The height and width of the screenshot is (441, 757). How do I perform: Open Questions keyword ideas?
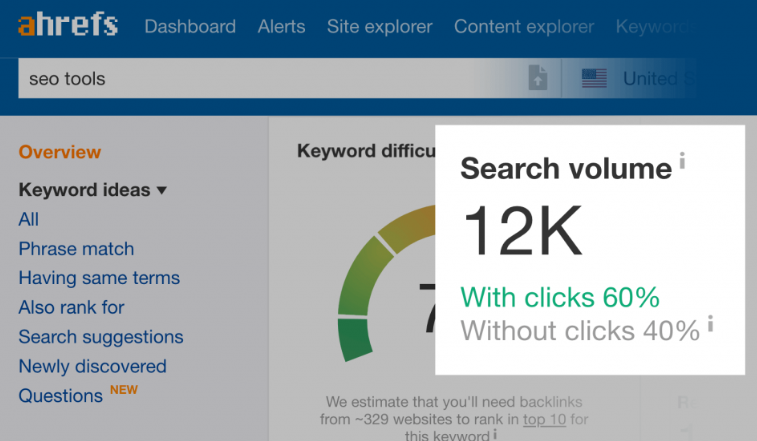[x=60, y=396]
